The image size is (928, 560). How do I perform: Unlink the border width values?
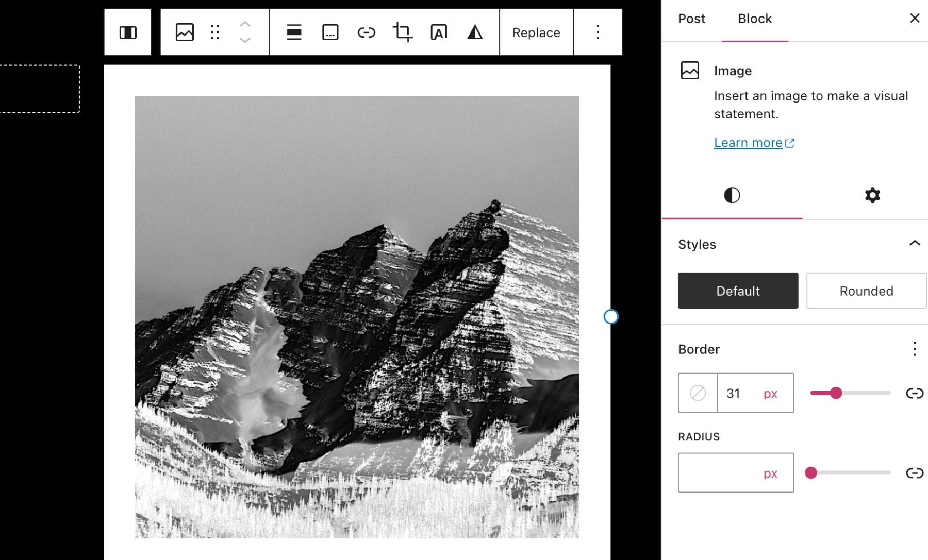pos(915,393)
